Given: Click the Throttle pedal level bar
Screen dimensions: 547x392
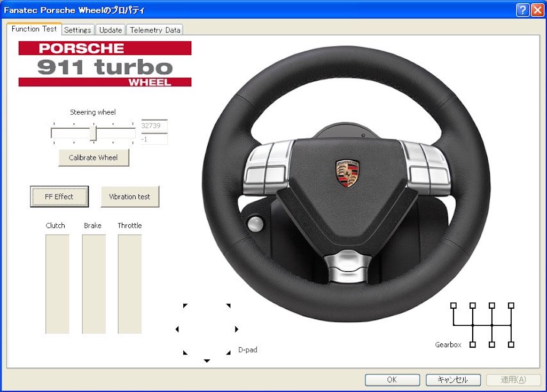Looking at the screenshot, I should coord(130,284).
